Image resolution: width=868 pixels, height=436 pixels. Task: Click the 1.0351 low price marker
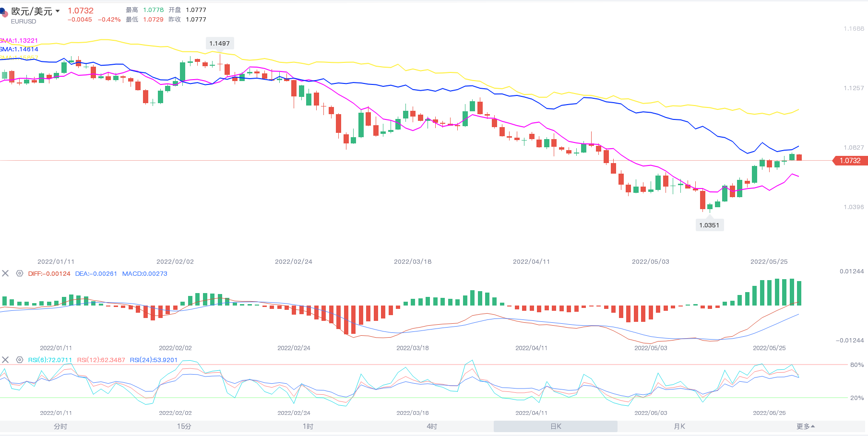click(709, 225)
